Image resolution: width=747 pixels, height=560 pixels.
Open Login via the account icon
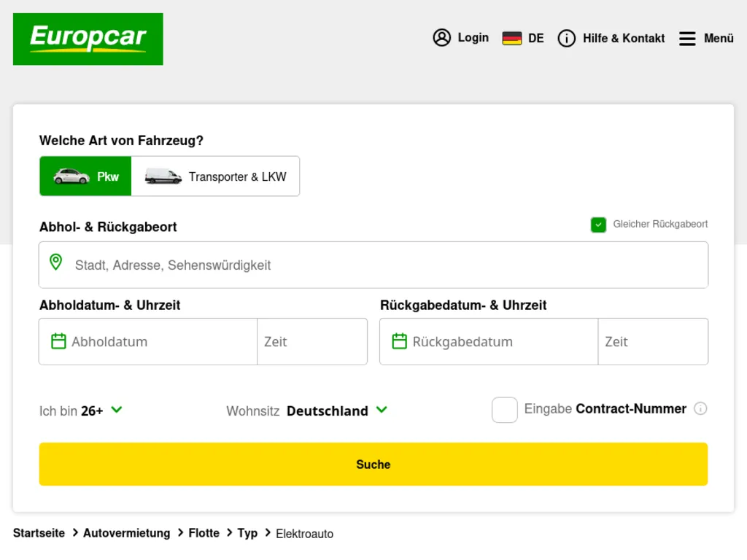pyautogui.click(x=441, y=37)
